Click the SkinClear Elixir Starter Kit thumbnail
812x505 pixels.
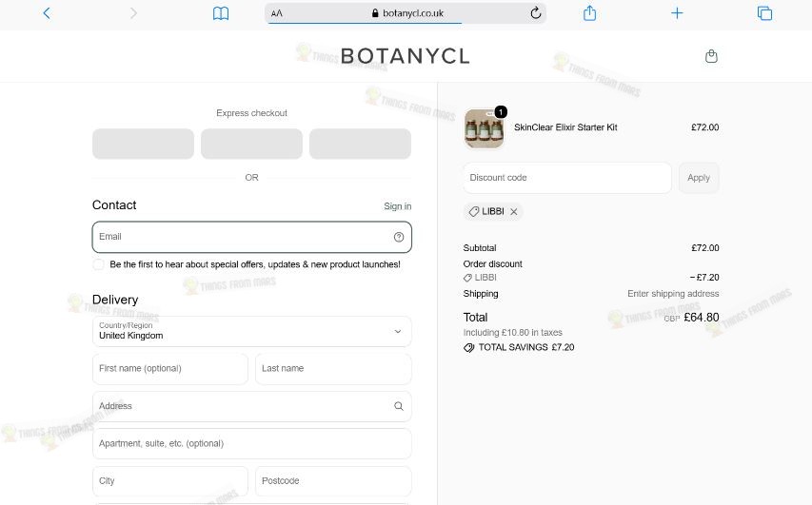(485, 128)
